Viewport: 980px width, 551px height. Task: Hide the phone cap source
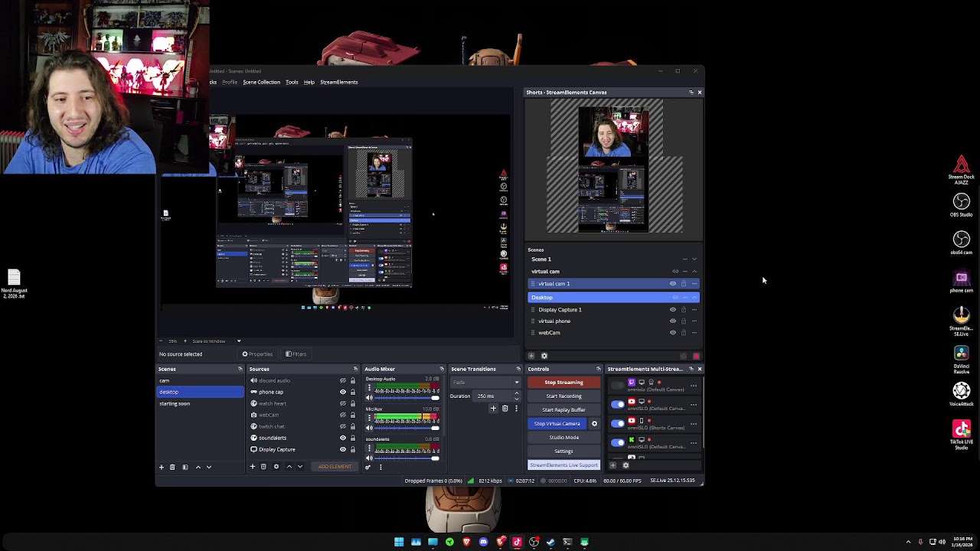[x=343, y=392]
